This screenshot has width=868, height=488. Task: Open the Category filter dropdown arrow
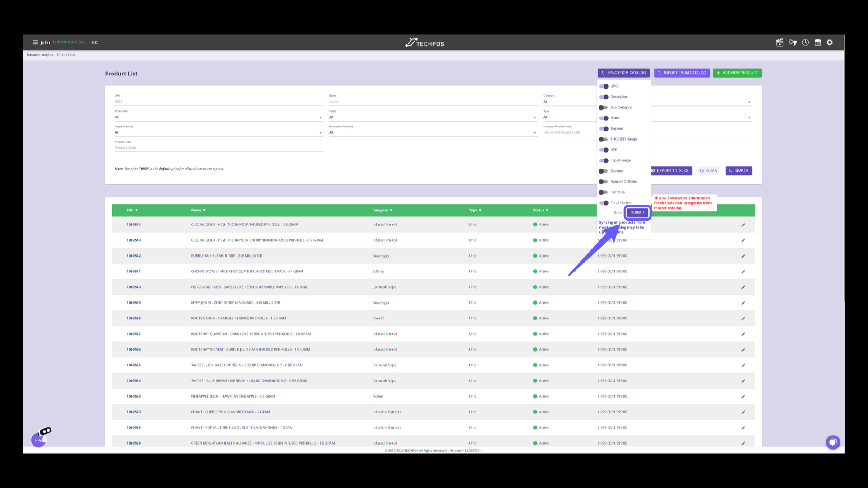(x=749, y=102)
